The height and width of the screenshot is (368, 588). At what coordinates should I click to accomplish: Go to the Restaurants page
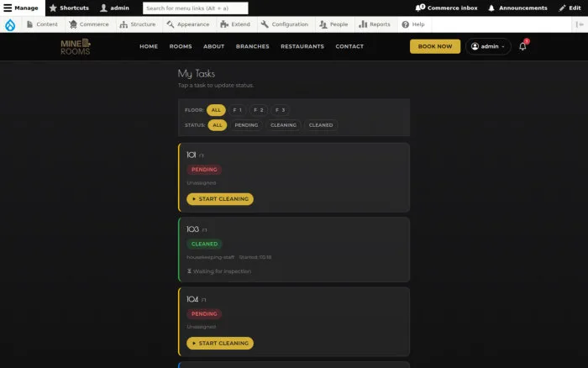(x=302, y=46)
